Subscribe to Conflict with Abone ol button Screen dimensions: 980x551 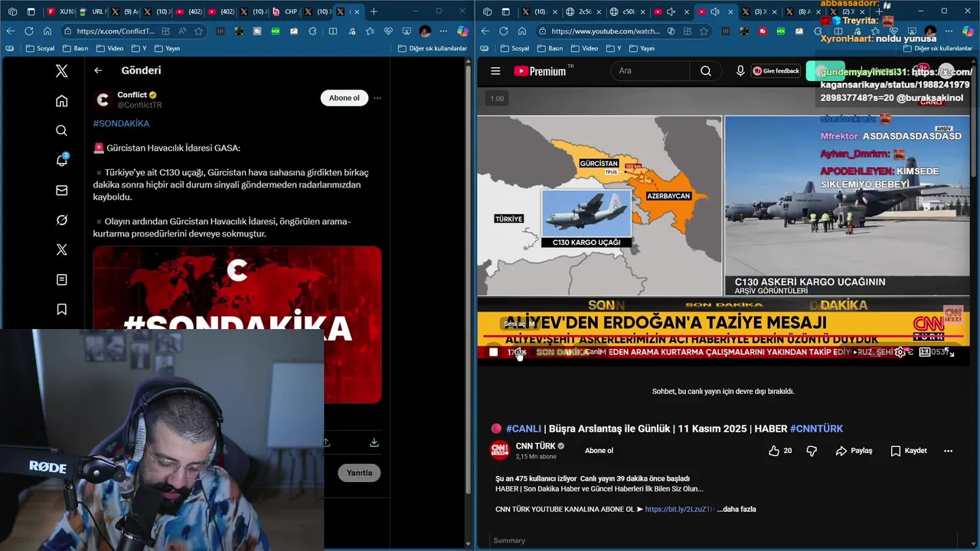click(344, 98)
